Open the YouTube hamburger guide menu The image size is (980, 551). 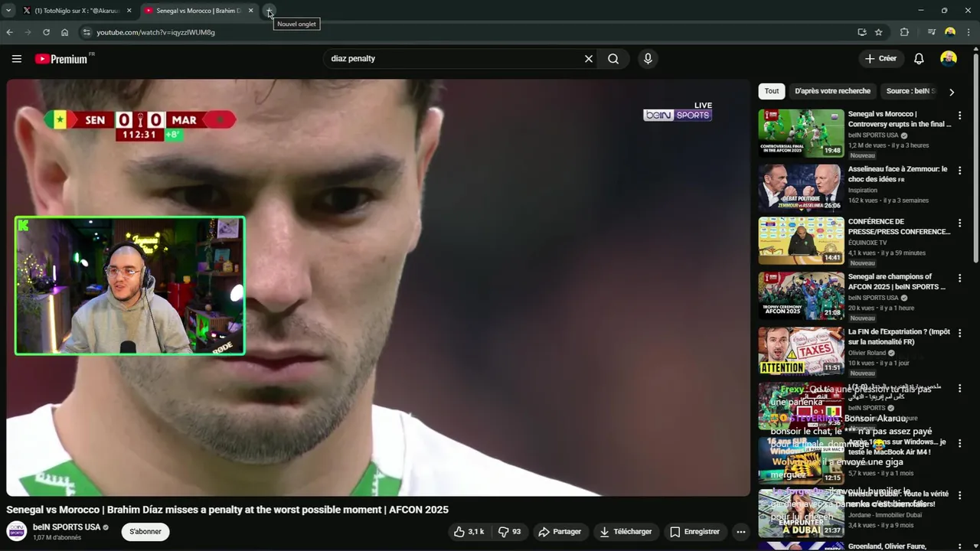[x=16, y=58]
